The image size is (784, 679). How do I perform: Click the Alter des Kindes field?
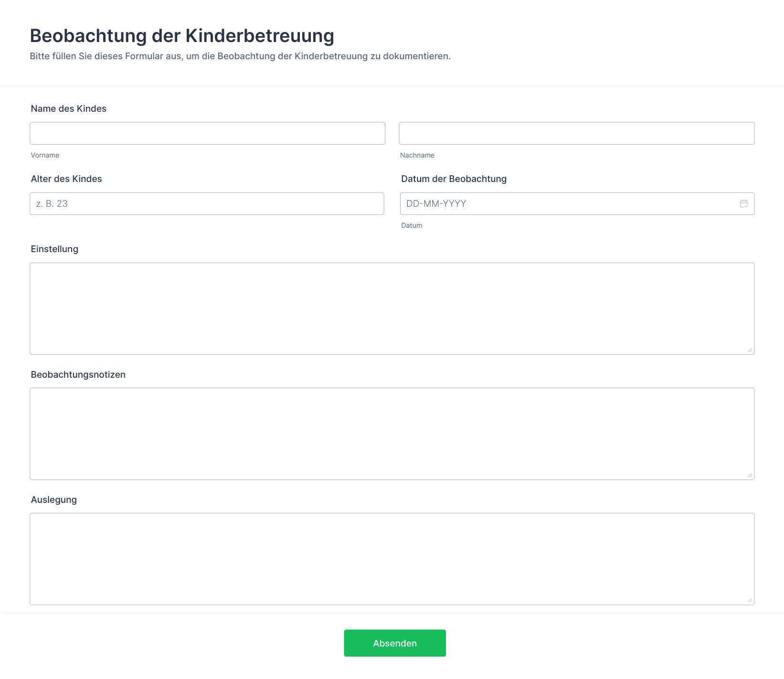click(x=207, y=204)
